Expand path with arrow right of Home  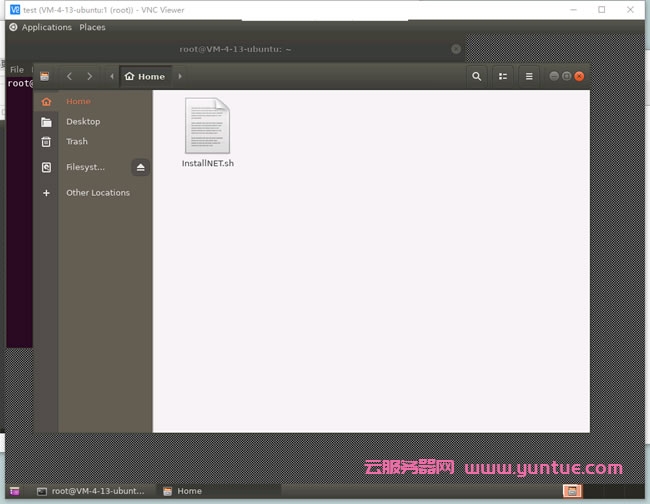click(180, 76)
